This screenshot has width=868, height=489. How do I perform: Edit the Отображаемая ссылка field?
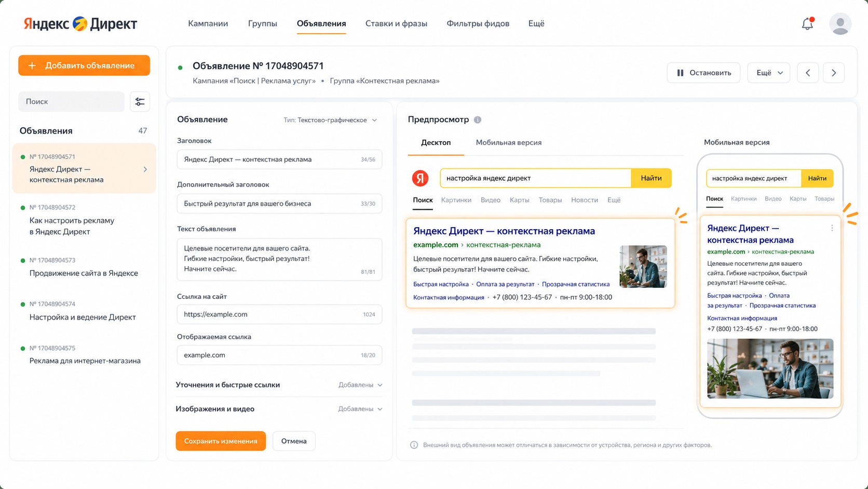pyautogui.click(x=279, y=355)
